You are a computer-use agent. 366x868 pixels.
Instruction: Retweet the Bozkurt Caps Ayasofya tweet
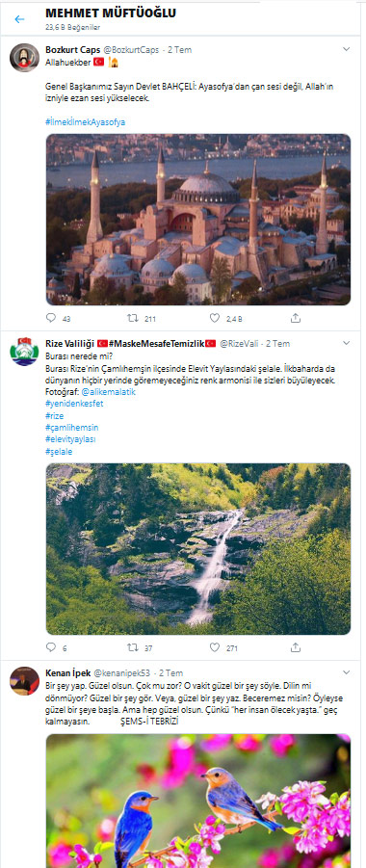132,318
